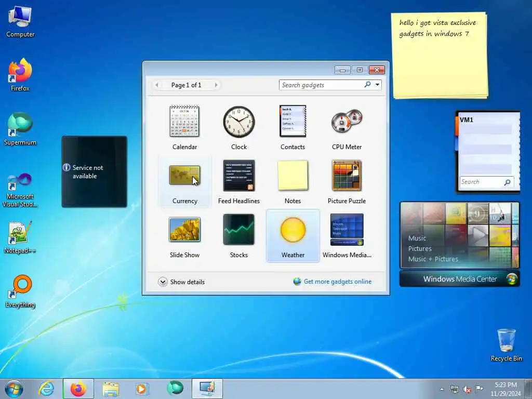Select the CPU Meter gadget
Screen dimensions: 532x399
pos(347,127)
